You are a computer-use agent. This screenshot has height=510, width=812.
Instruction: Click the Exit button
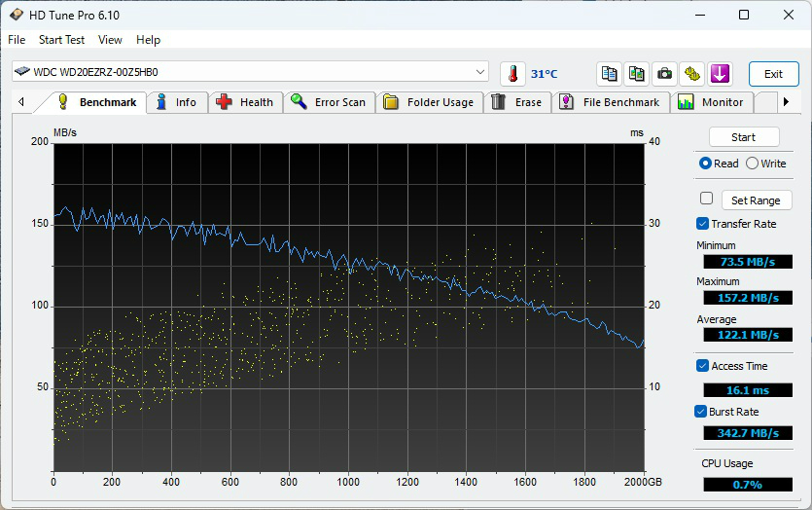click(773, 74)
